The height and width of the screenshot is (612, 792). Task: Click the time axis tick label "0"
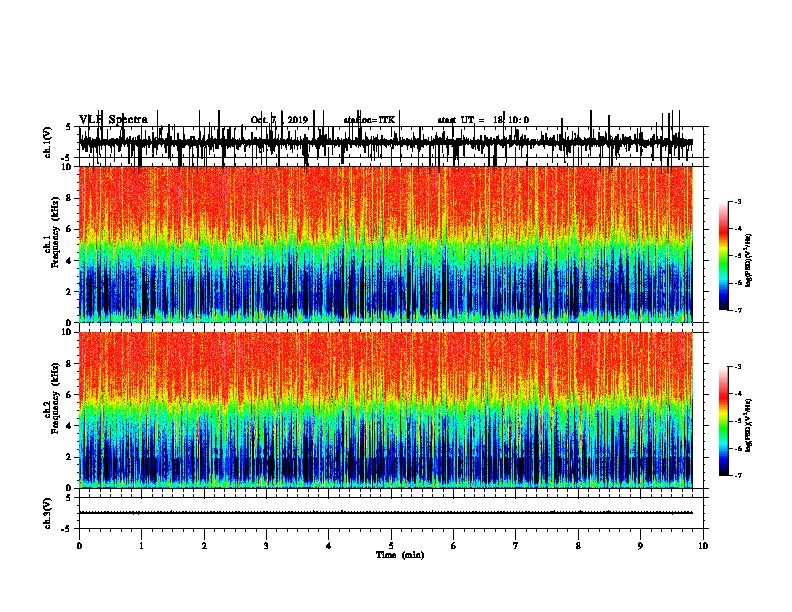pos(79,546)
